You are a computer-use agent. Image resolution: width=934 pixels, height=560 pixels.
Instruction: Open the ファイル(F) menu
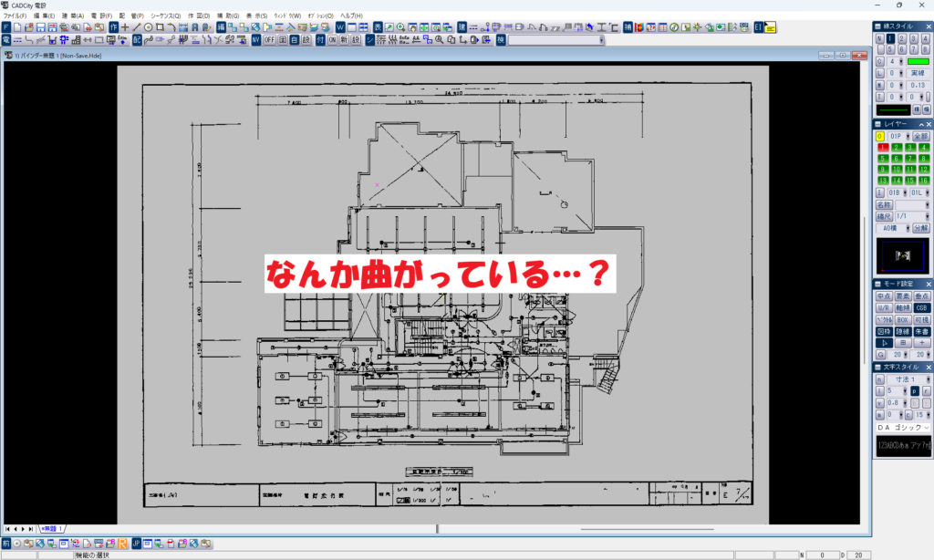(x=15, y=16)
